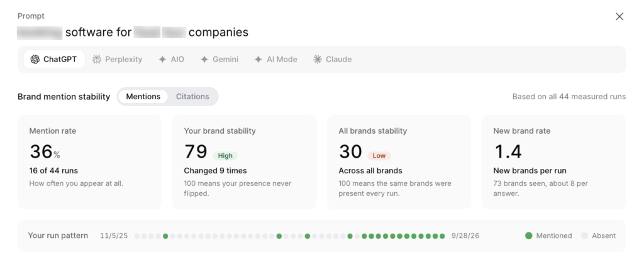Switch to the Gemini tab
The width and height of the screenshot is (644, 260).
tap(219, 60)
